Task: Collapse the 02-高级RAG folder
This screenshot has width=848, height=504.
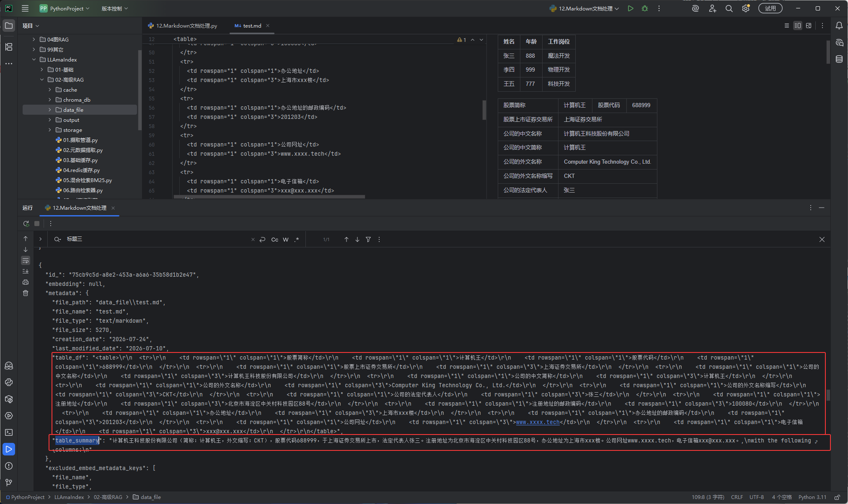Action: click(42, 80)
